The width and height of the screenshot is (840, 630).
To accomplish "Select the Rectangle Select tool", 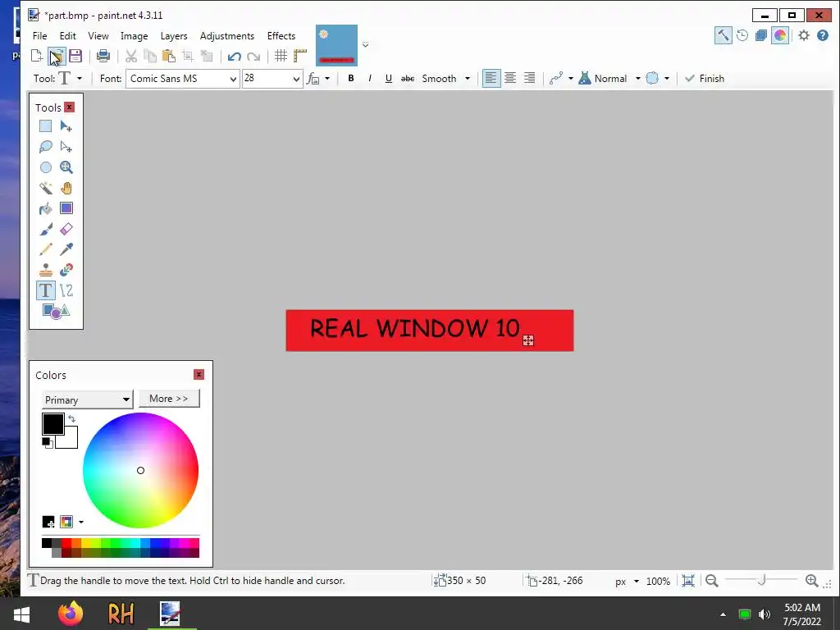I will click(x=46, y=126).
